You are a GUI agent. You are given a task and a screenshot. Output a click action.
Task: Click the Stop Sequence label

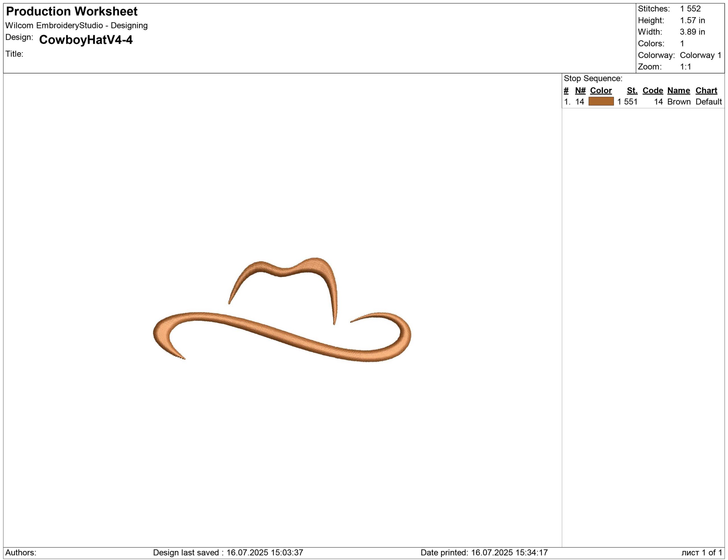[x=593, y=79]
